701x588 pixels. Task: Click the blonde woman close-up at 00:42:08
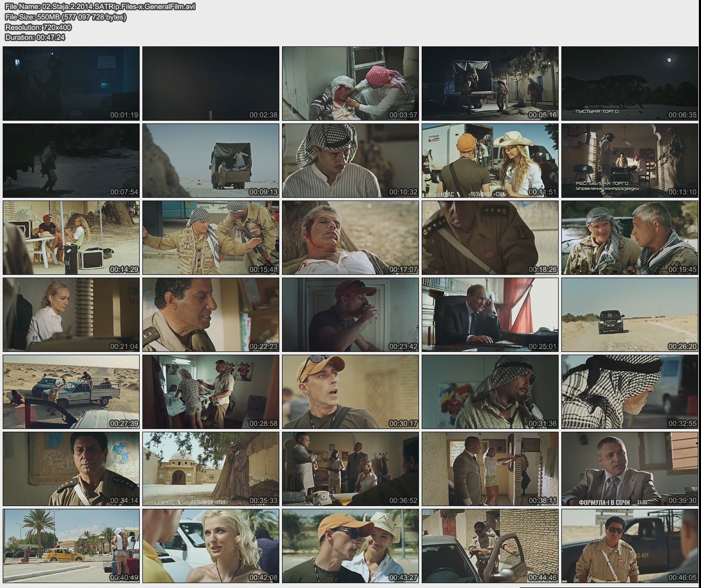click(x=211, y=546)
